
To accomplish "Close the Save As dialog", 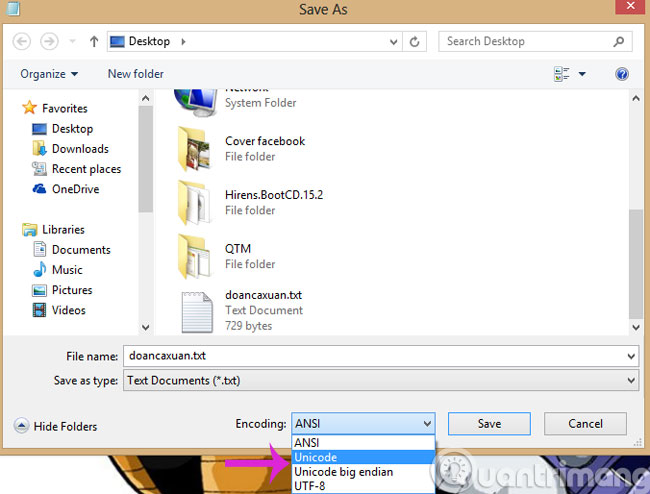I will coord(630,7).
